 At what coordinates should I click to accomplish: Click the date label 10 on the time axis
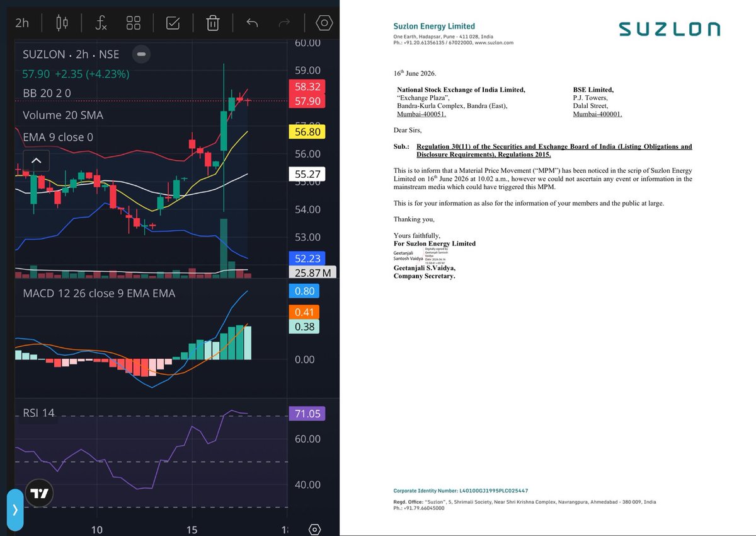click(x=96, y=529)
